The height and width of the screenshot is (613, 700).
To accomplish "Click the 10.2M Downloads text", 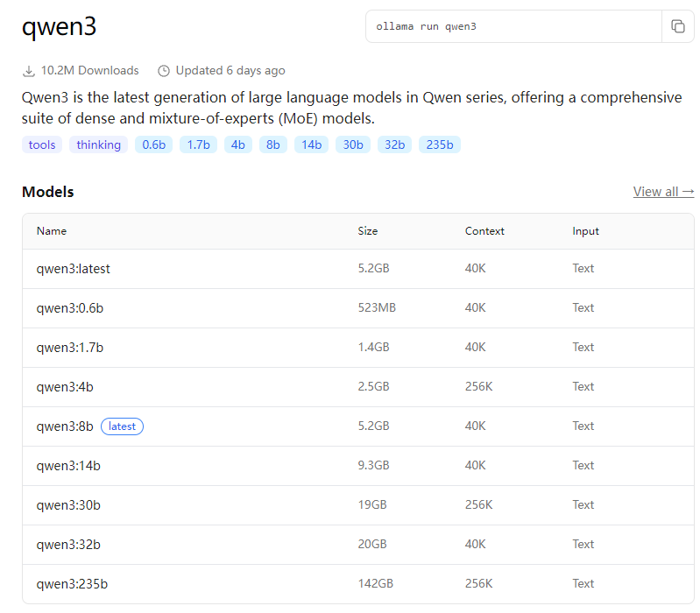I will tap(89, 70).
